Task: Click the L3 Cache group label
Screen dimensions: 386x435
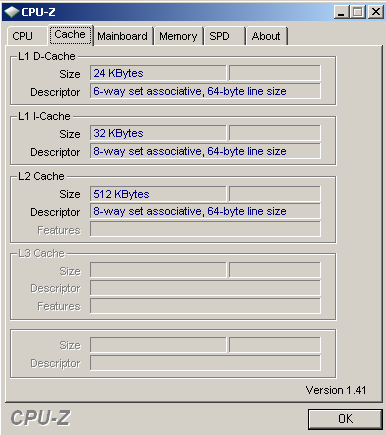Action: (41, 254)
